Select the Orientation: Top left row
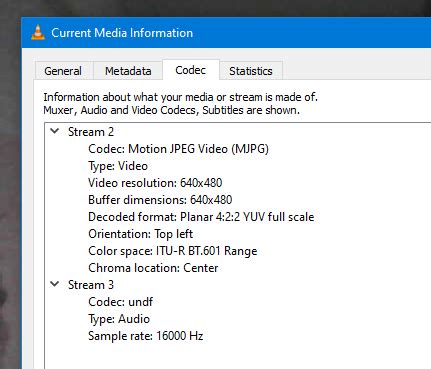This screenshot has height=369, width=431. point(141,234)
